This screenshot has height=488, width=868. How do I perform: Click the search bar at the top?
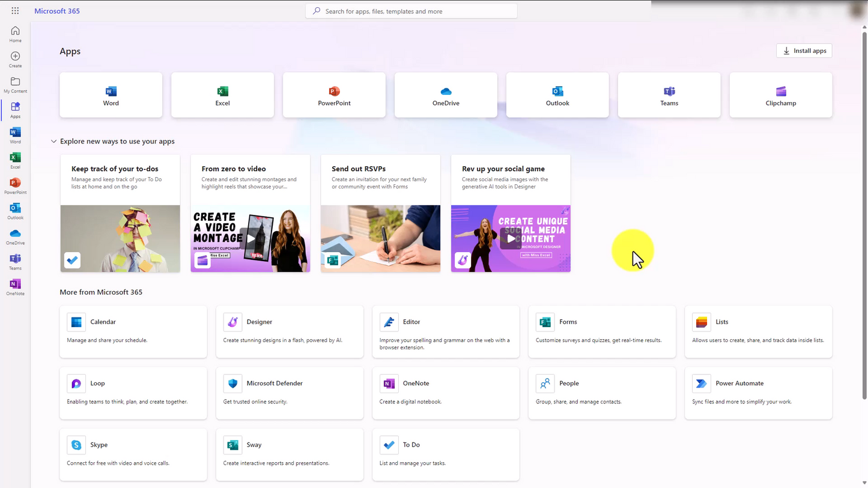[411, 11]
